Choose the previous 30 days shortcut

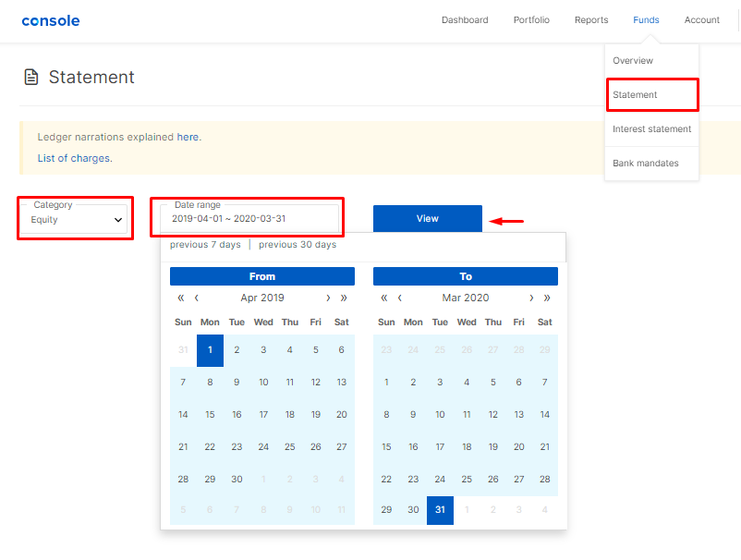tap(298, 244)
